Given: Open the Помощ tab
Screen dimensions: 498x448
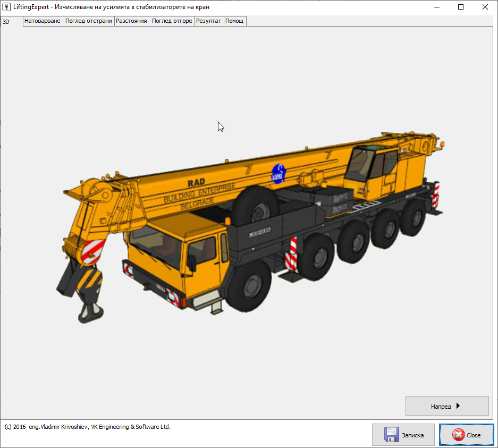Looking at the screenshot, I should (234, 21).
